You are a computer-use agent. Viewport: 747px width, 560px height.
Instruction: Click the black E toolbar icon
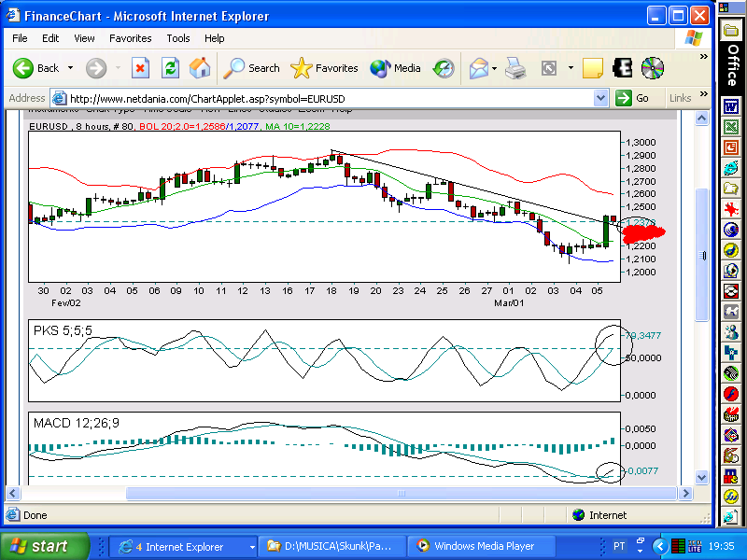tap(622, 68)
